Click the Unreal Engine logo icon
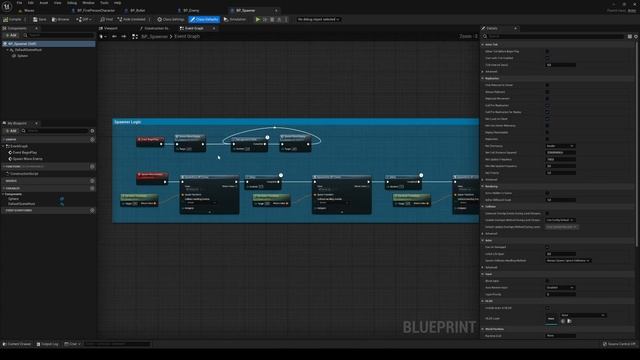640x360 pixels. [x=7, y=6]
